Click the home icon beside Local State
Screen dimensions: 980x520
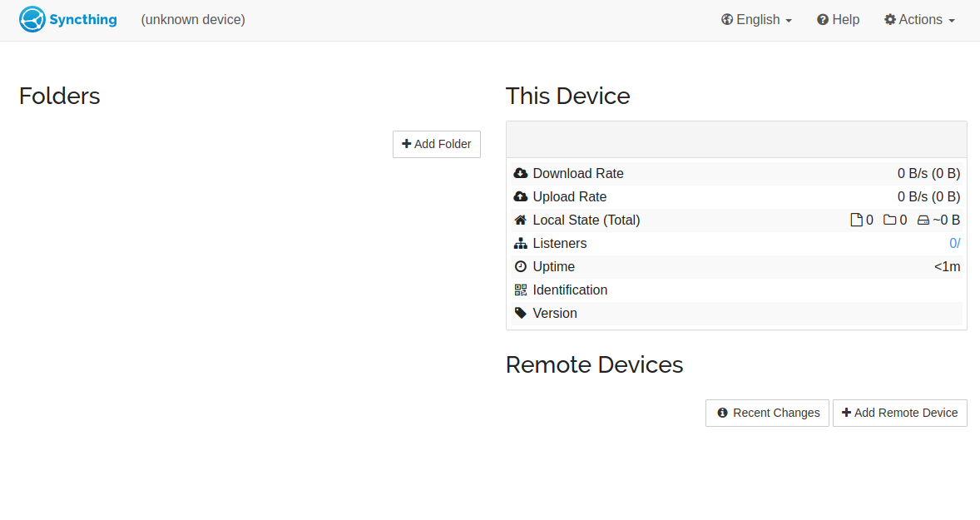click(521, 220)
